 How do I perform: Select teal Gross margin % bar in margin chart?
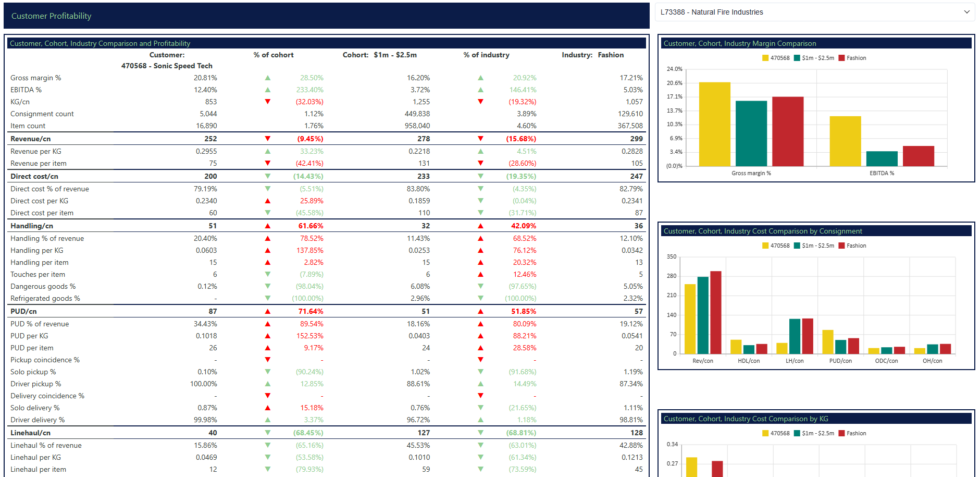click(751, 133)
